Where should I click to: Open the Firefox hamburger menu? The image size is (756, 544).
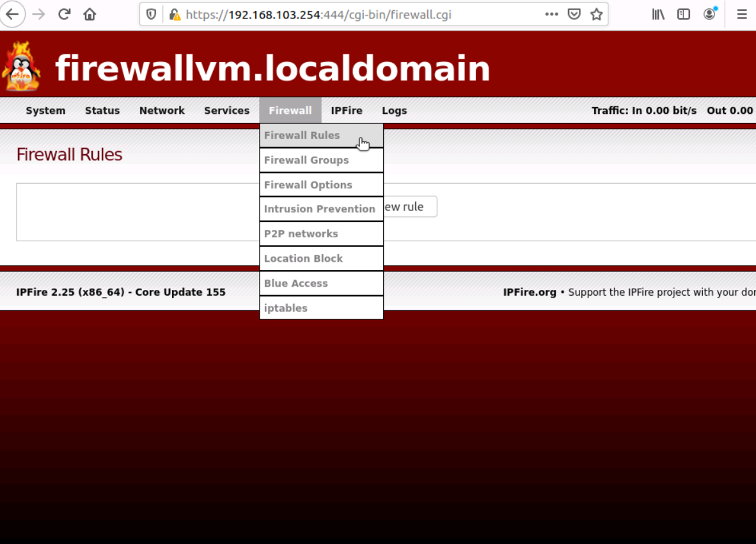(742, 14)
